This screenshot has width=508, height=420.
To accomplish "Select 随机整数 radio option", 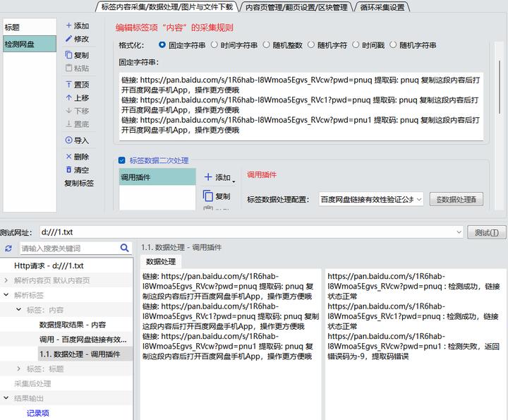I will coord(266,45).
